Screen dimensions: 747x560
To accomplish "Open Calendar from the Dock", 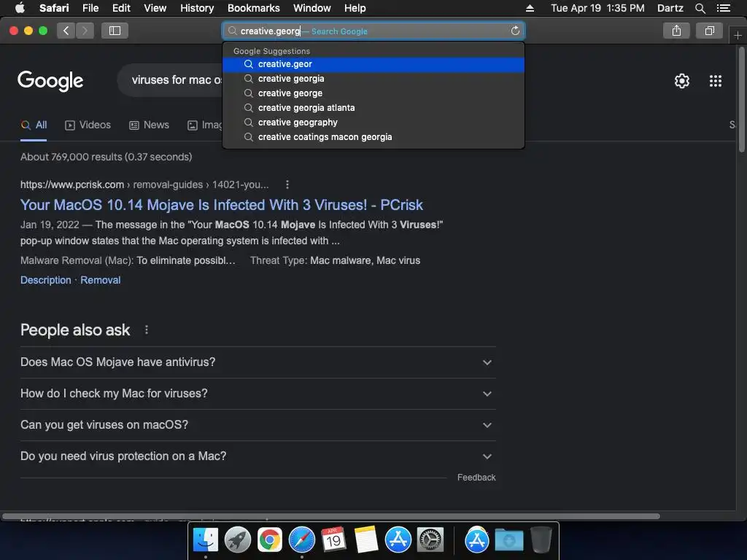I will click(x=333, y=540).
